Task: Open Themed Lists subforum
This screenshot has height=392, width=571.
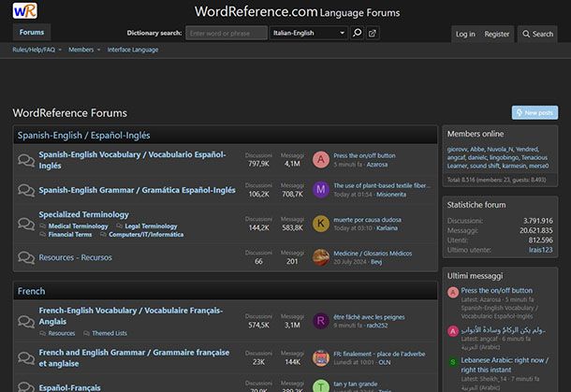Action: tap(110, 333)
